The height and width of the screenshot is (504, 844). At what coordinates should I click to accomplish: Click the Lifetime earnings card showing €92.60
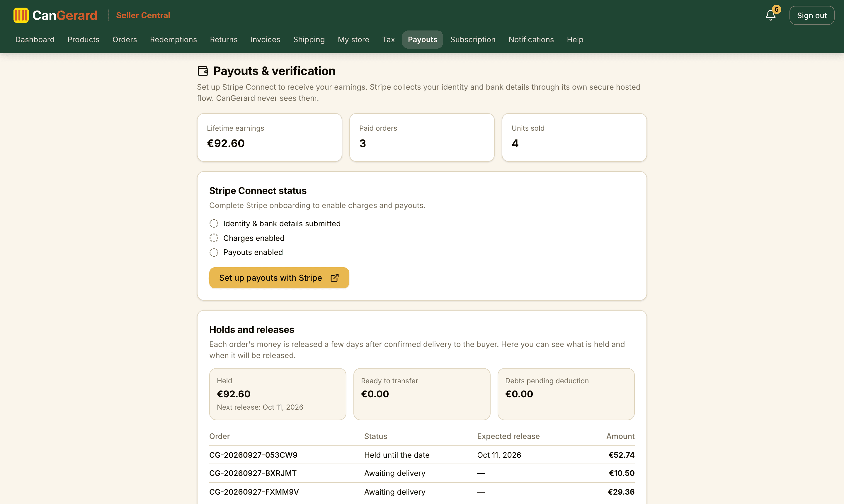point(270,137)
